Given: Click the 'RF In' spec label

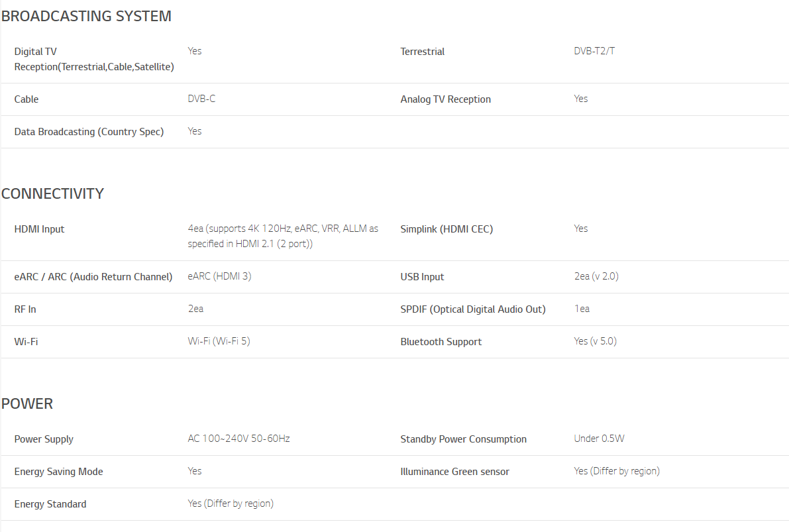Looking at the screenshot, I should 25,309.
